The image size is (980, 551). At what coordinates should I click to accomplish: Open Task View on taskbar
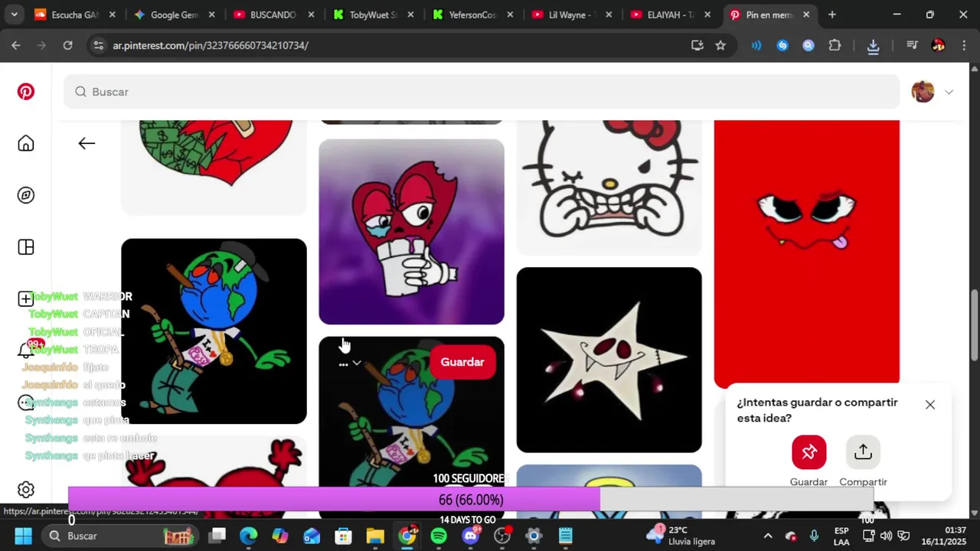[x=218, y=536]
